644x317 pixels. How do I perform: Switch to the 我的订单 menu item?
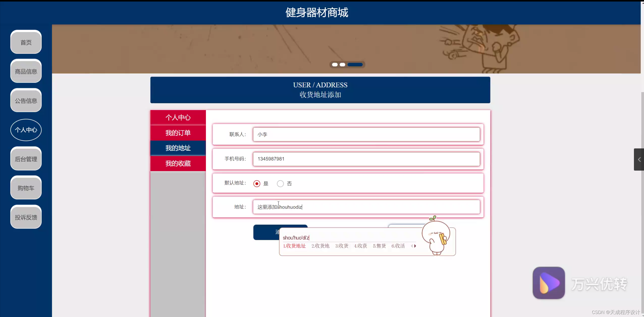coord(178,133)
